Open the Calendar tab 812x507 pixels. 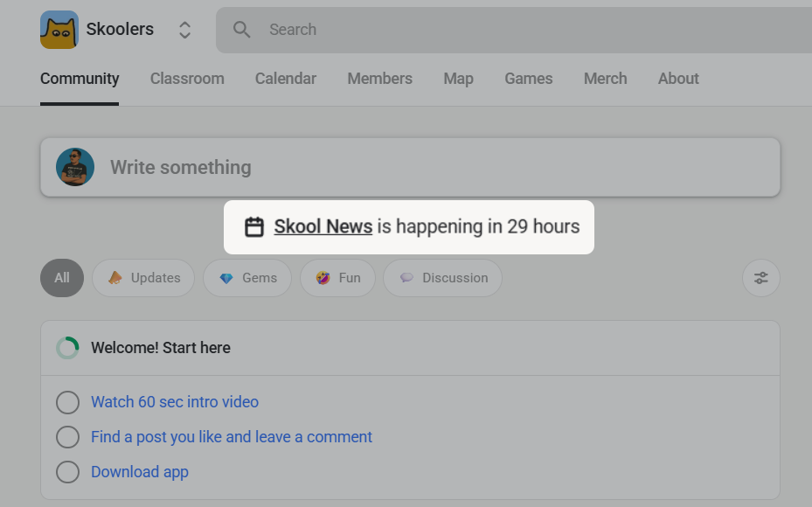click(285, 79)
